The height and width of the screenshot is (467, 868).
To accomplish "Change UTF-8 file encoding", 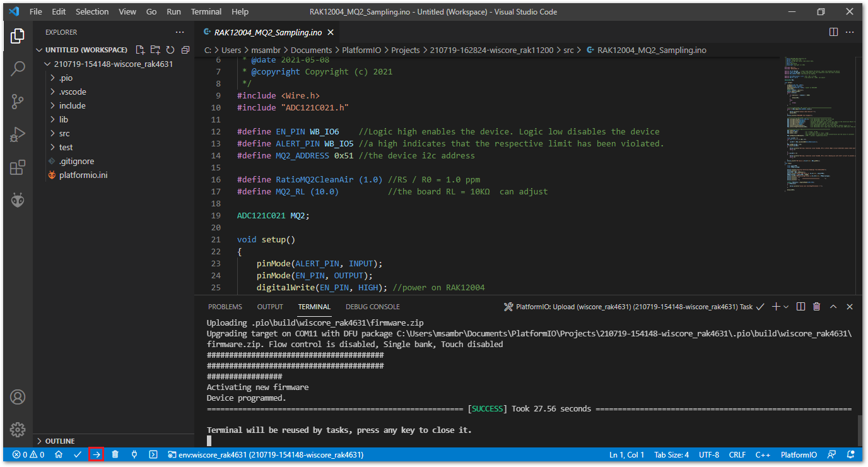I will [709, 454].
